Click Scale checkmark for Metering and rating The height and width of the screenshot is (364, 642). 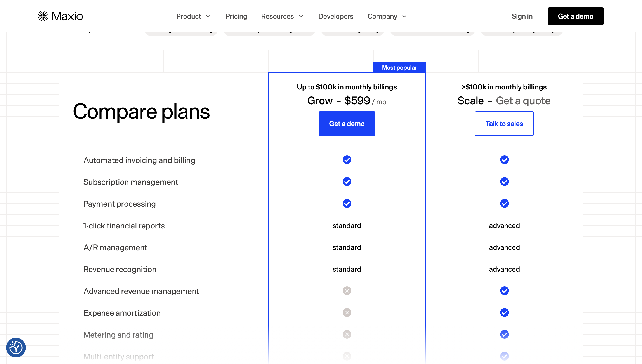click(x=504, y=334)
